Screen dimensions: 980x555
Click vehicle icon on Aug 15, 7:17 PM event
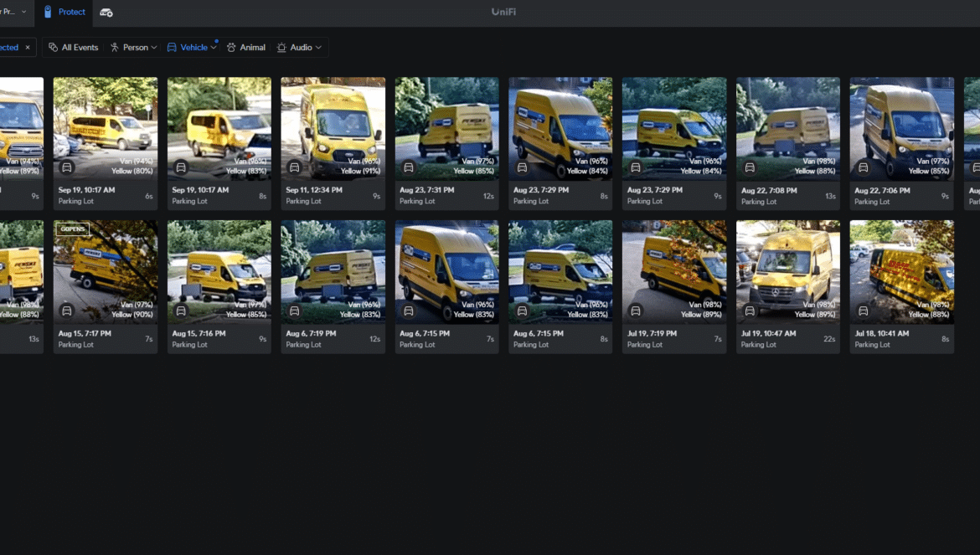coord(67,311)
